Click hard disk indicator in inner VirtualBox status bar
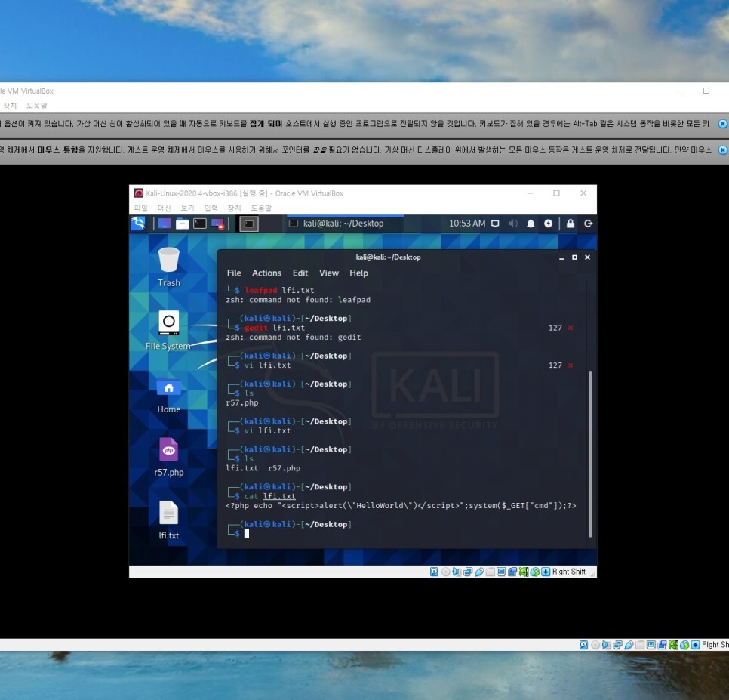 pyautogui.click(x=434, y=572)
